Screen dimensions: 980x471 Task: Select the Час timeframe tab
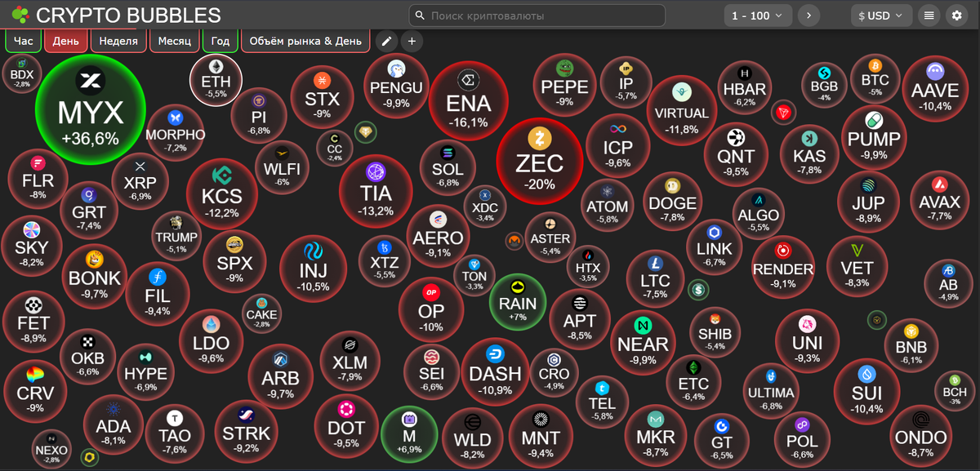[23, 41]
